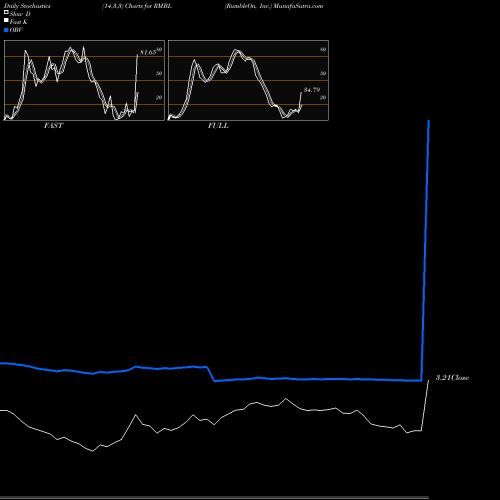Click the FULL chart caption
Image resolution: width=500 pixels, height=500 pixels.
pyautogui.click(x=218, y=125)
